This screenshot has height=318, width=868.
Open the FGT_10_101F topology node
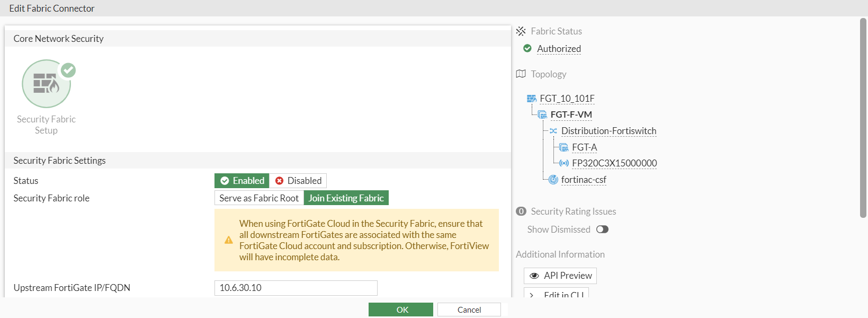point(567,99)
